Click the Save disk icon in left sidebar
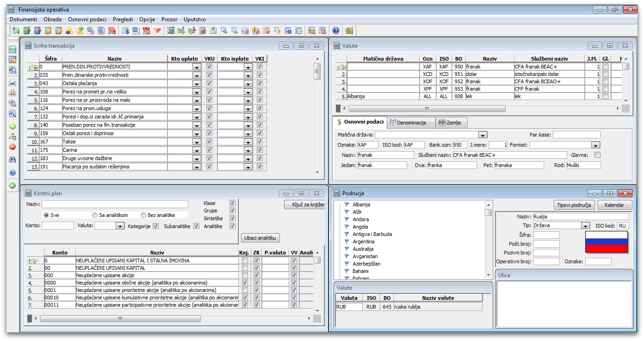 (12, 50)
